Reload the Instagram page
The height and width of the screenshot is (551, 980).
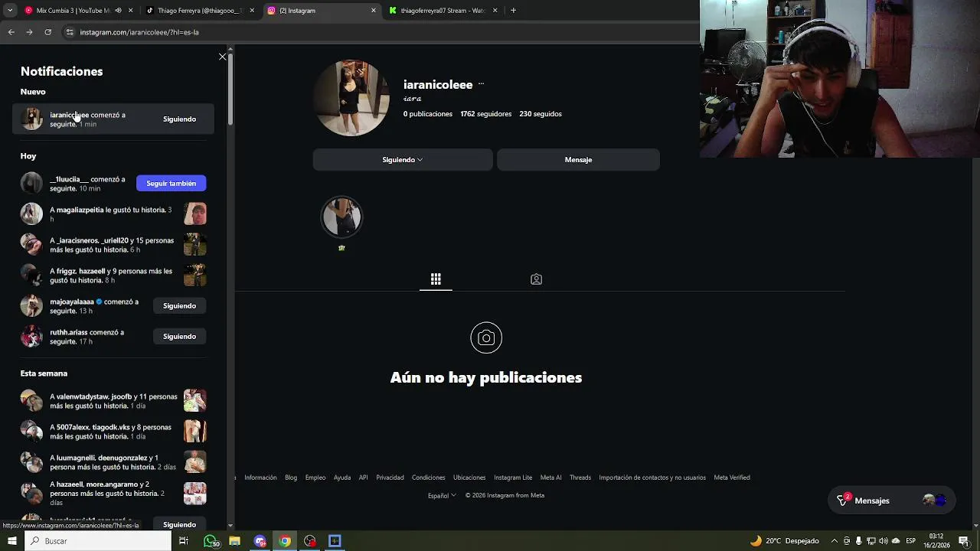coord(47,32)
